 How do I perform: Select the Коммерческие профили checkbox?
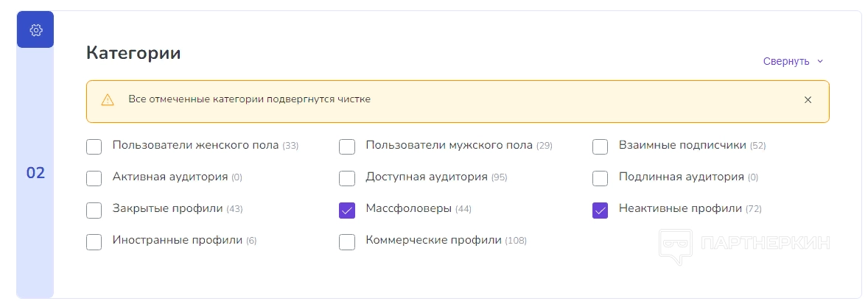point(347,242)
